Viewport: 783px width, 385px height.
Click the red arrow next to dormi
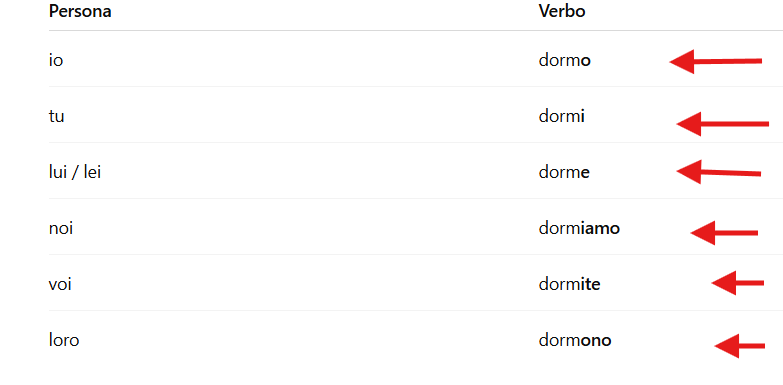pyautogui.click(x=722, y=124)
